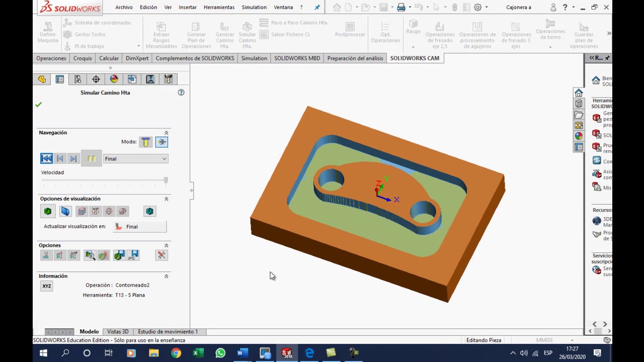
Task: Expand the hidden CAM toolbar overflow arrows
Action: tap(609, 34)
